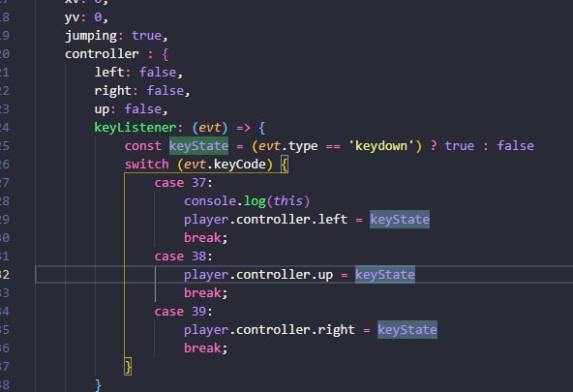Click the case 39 label
Screen dimensions: 573x392
[x=184, y=312]
